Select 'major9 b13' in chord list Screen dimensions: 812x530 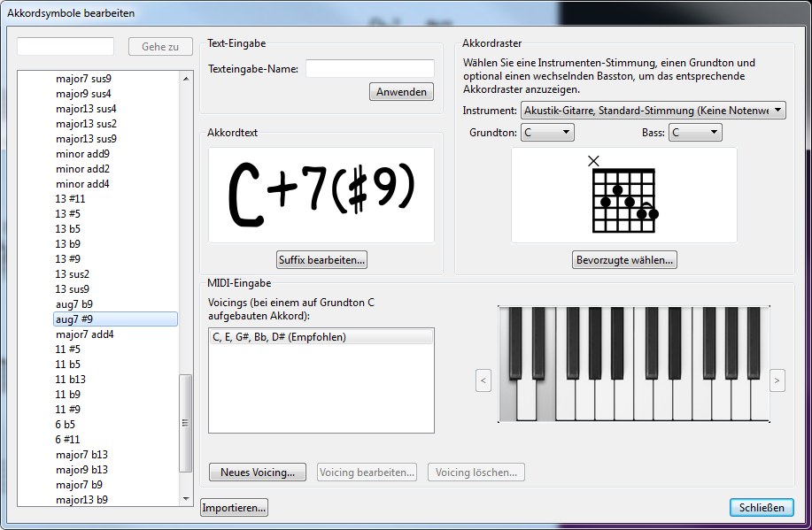tap(81, 469)
